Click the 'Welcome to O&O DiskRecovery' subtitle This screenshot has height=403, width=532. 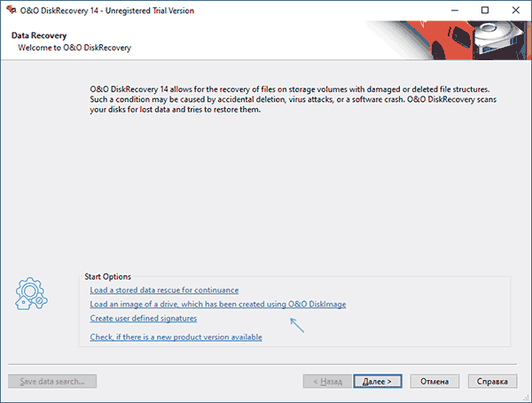pyautogui.click(x=74, y=48)
